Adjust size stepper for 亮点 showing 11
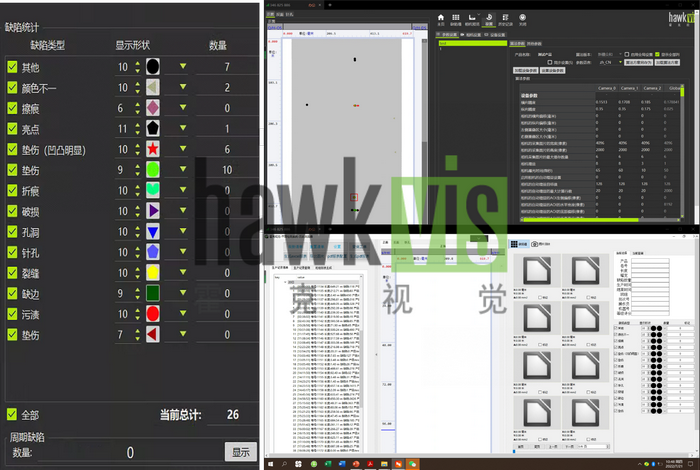Viewport: 700px width, 470px height. coord(138,129)
